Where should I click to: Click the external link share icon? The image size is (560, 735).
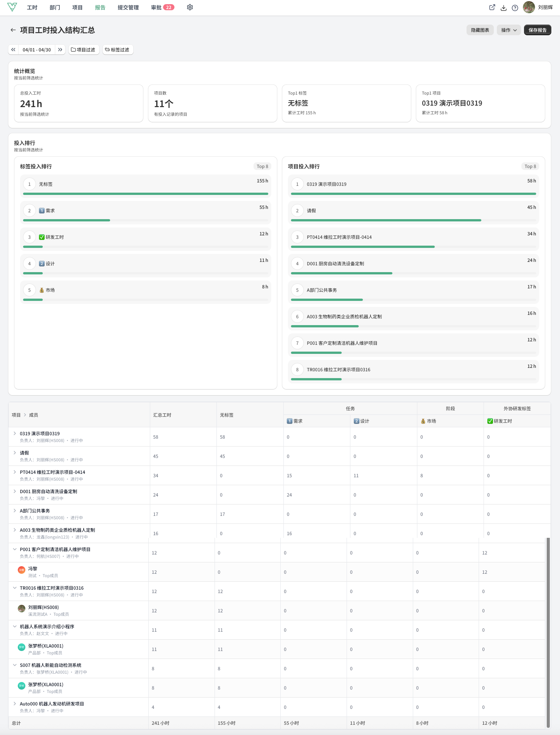coord(492,7)
